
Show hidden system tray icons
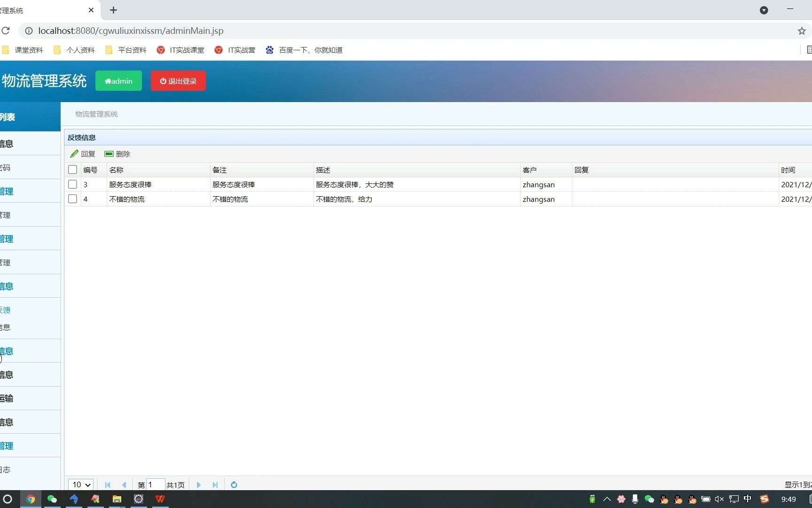click(607, 499)
